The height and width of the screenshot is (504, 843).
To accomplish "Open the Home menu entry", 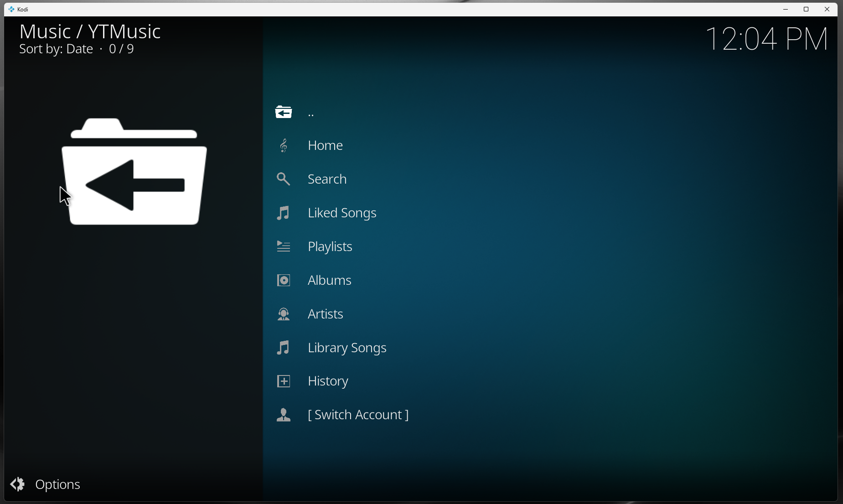I will coord(326,145).
